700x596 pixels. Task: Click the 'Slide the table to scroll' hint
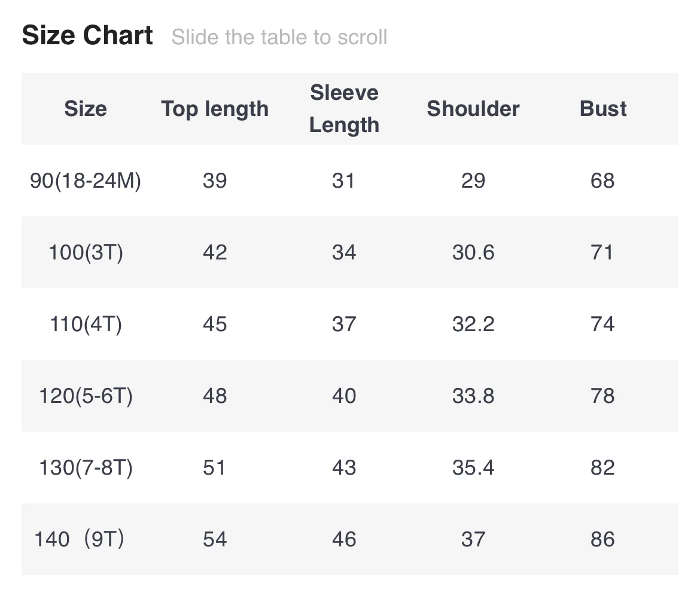pos(279,37)
